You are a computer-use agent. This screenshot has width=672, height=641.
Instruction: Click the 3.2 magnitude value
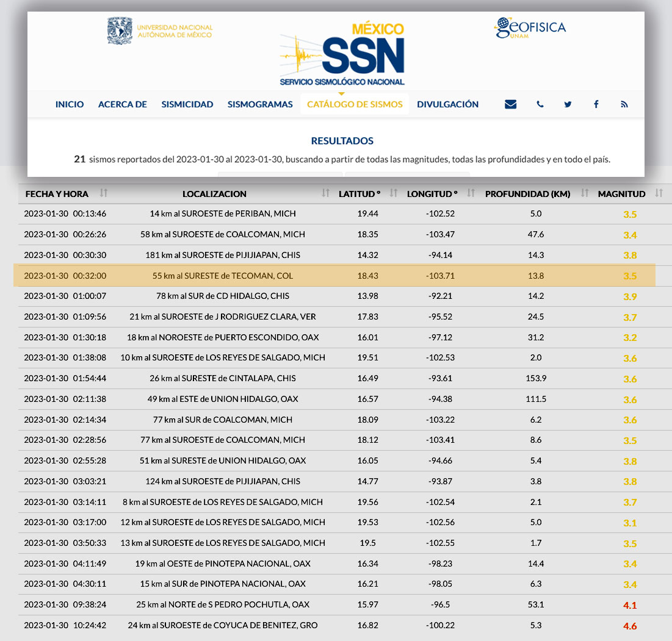tap(629, 338)
